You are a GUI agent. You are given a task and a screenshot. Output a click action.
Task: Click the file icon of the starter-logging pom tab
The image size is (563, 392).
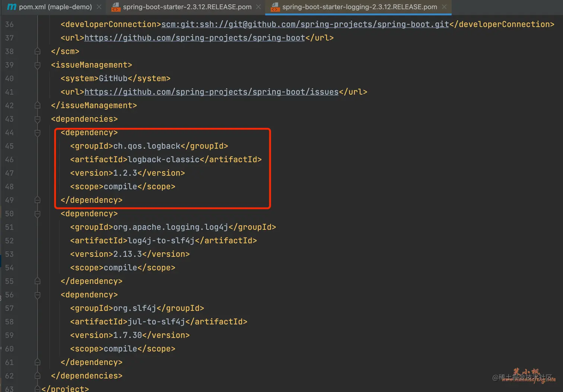click(275, 7)
